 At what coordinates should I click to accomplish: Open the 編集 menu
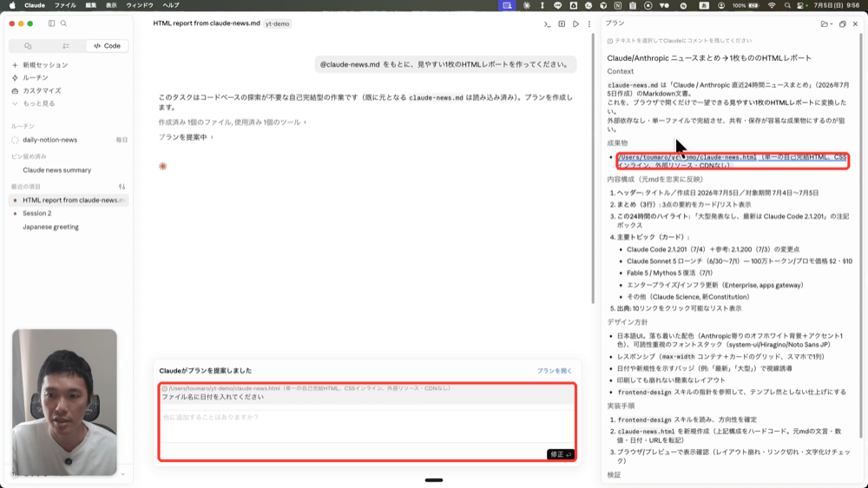tap(91, 5)
